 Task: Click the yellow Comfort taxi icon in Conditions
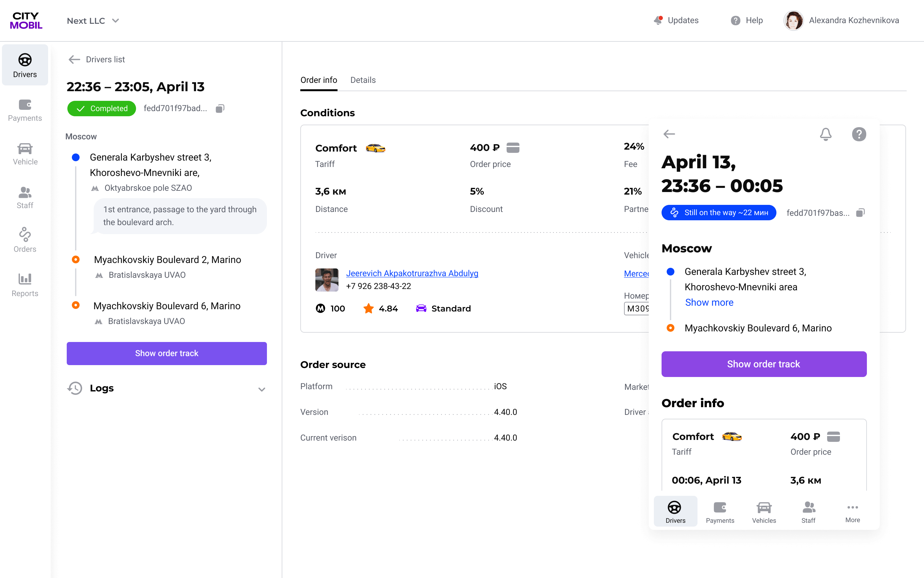tap(375, 148)
